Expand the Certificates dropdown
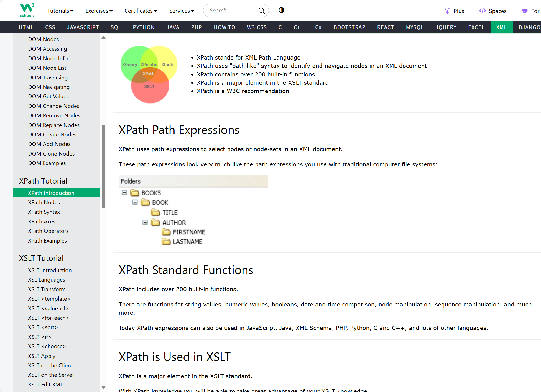This screenshot has height=392, width=541. pyautogui.click(x=141, y=11)
